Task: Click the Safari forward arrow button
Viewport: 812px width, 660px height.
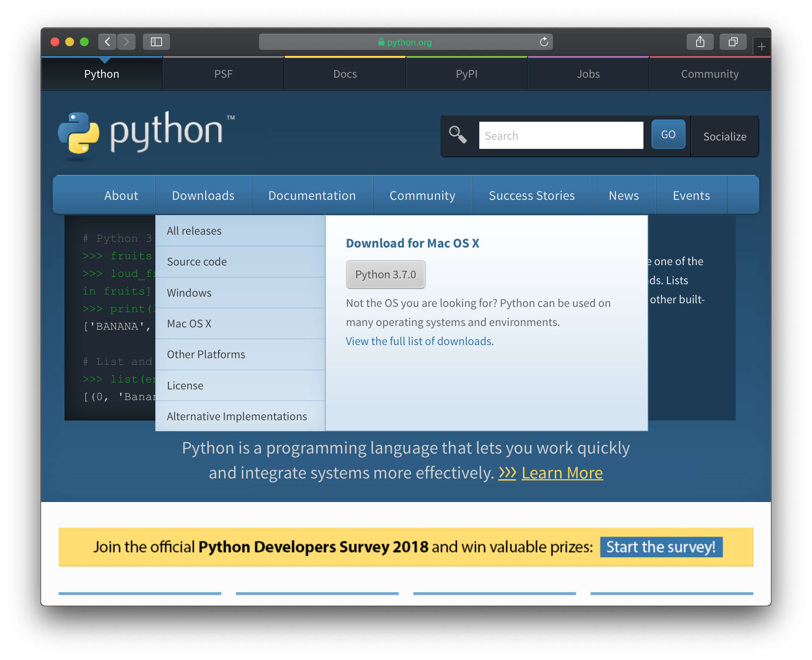Action: 126,42
